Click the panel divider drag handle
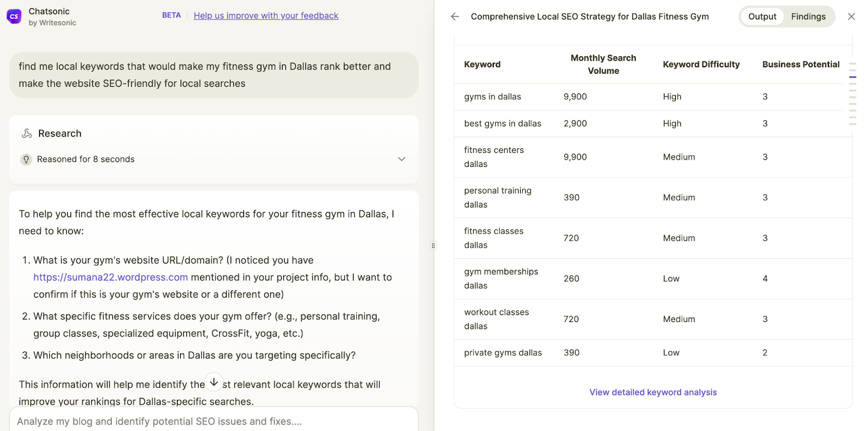Screen dimensions: 868x431 point(433,246)
